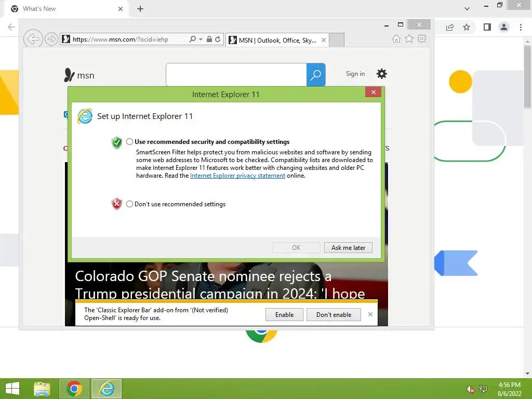Open IE Tools gear icon
The width and height of the screenshot is (532, 399).
coord(422,38)
